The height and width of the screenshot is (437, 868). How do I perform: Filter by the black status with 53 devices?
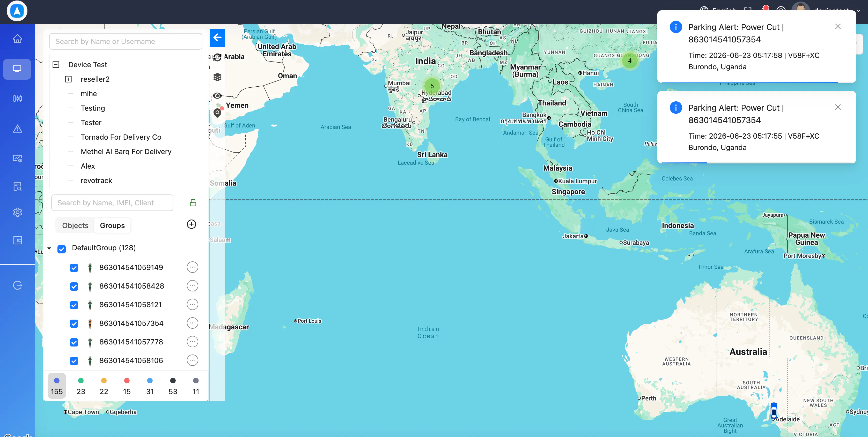(x=173, y=386)
